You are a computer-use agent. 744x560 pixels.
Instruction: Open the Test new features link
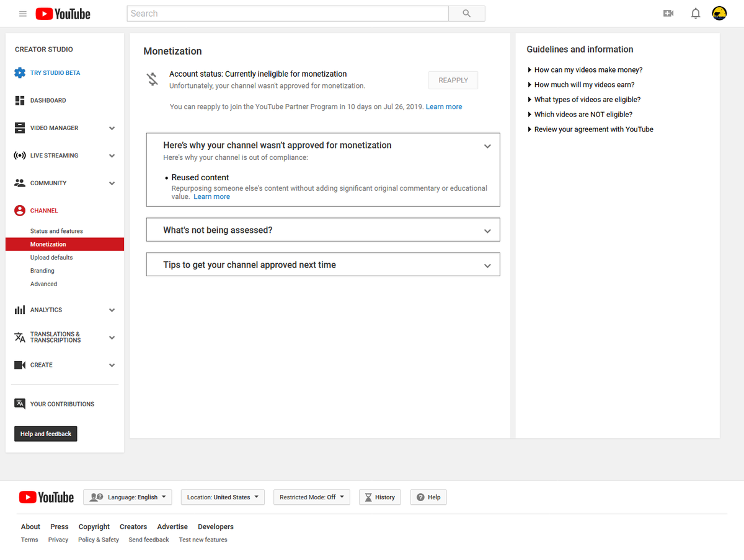[x=203, y=540]
